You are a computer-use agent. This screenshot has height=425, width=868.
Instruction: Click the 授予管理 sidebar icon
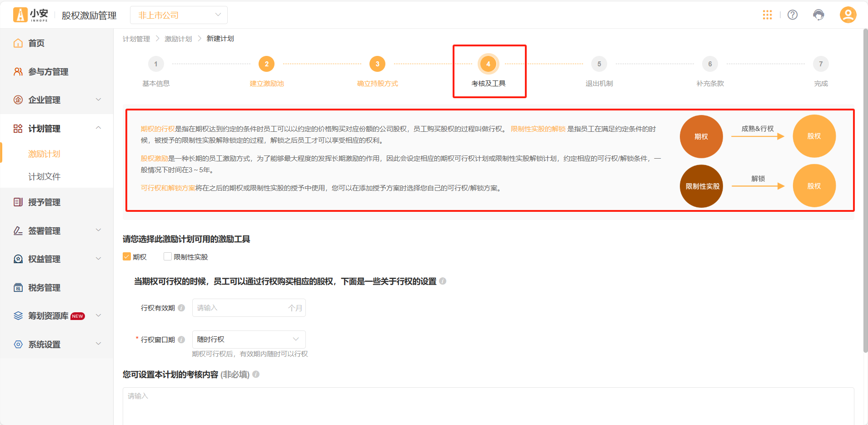click(18, 202)
